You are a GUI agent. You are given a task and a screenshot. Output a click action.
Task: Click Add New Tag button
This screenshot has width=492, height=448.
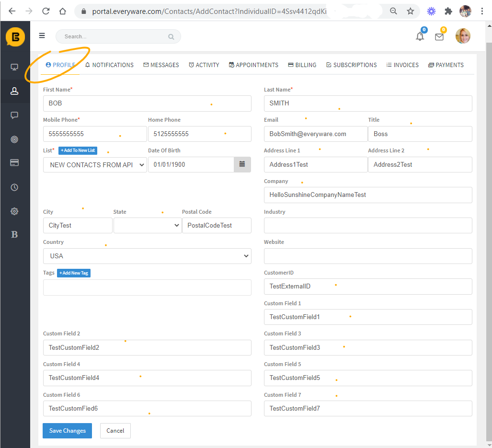74,273
